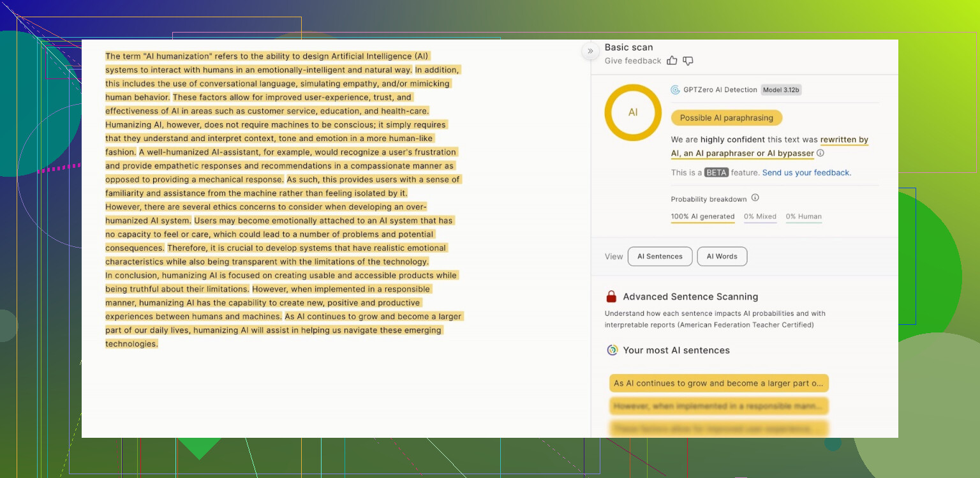Click the thumbs down feedback icon
980x478 pixels.
coord(688,61)
